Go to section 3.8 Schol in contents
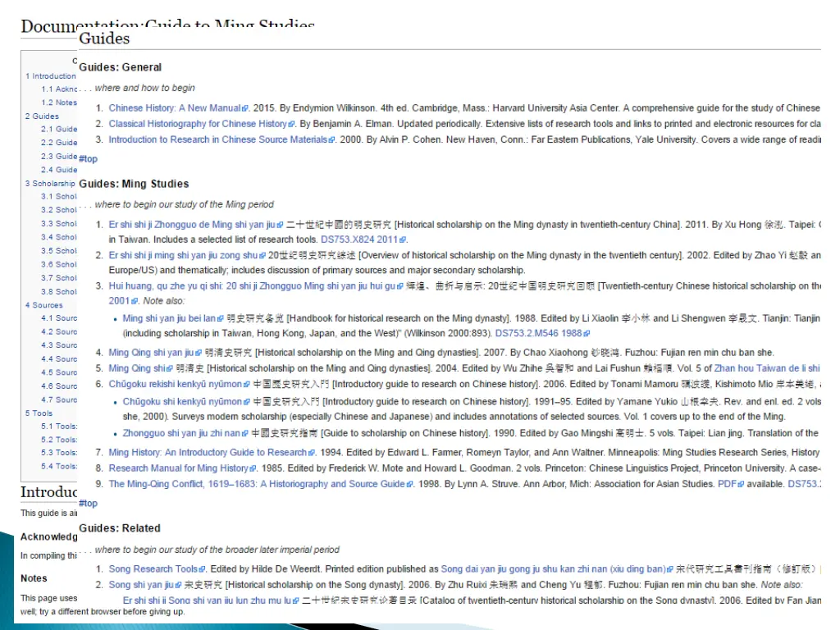This screenshot has width=840, height=630. [x=59, y=291]
